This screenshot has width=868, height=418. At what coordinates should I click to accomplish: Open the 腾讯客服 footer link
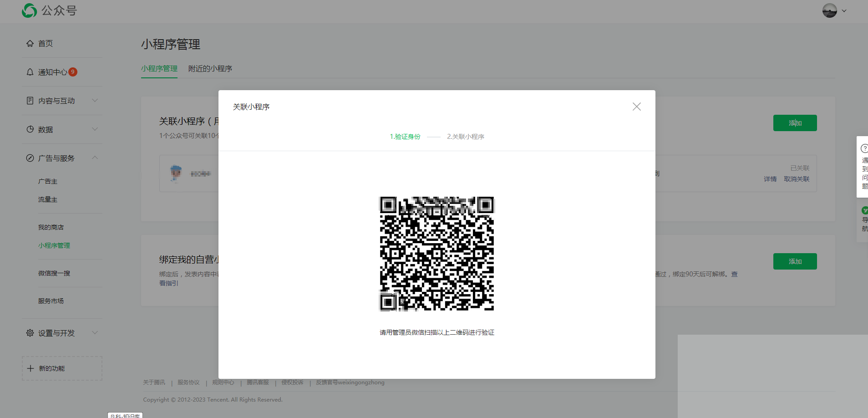click(x=258, y=382)
